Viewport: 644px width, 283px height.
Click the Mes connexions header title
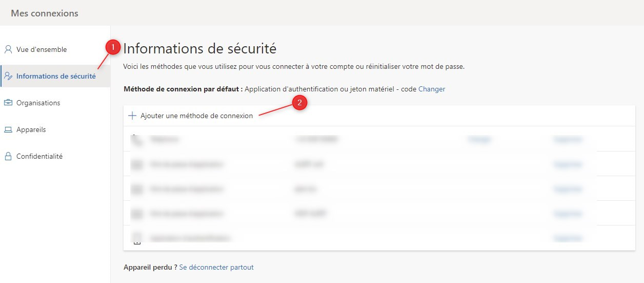[45, 13]
